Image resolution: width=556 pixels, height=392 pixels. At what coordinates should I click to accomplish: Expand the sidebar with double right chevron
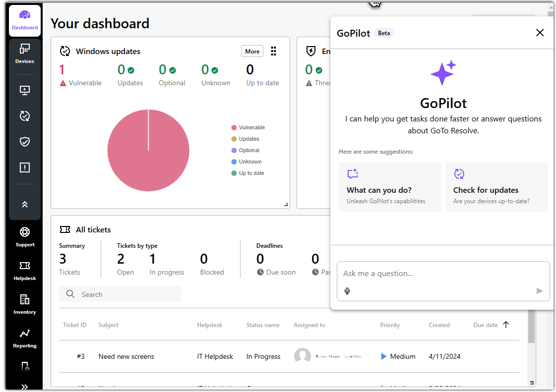coord(25,387)
